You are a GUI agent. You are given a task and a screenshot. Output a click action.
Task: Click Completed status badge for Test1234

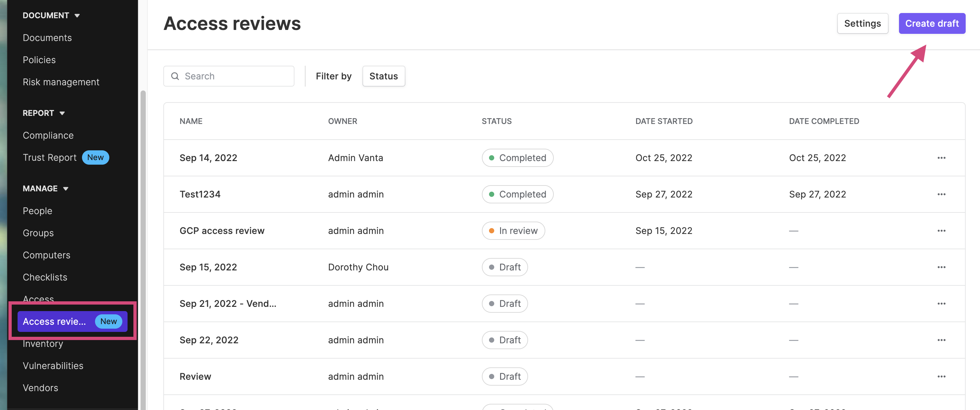(x=517, y=194)
